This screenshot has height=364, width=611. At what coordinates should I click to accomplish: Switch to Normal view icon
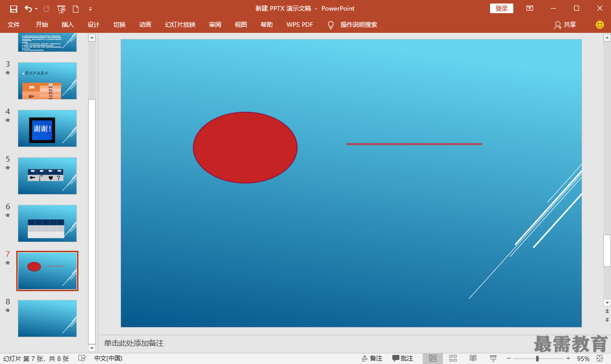pyautogui.click(x=433, y=358)
